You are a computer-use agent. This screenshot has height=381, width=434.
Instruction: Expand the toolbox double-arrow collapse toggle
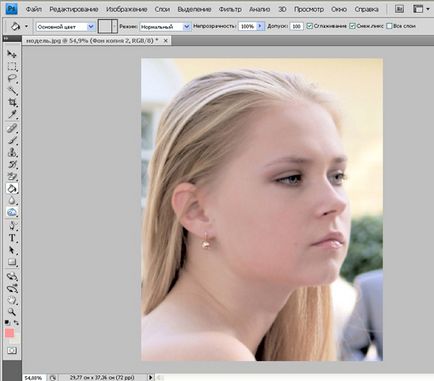[6, 39]
